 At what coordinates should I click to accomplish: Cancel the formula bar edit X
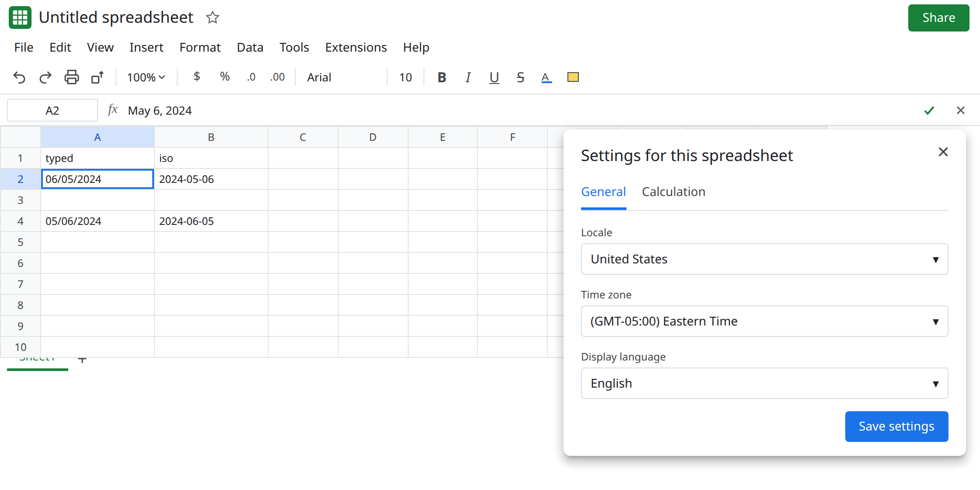point(961,110)
